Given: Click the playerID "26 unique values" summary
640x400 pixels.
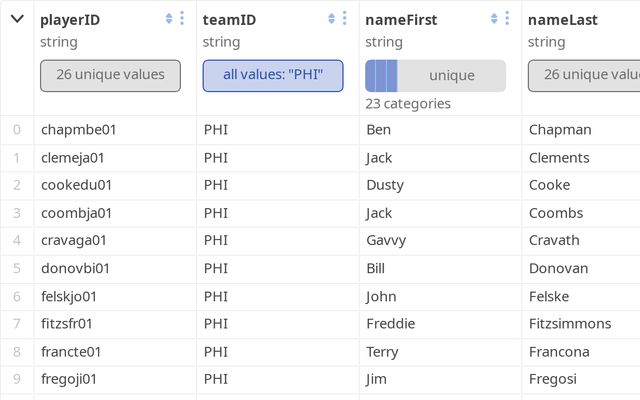Looking at the screenshot, I should [x=110, y=75].
